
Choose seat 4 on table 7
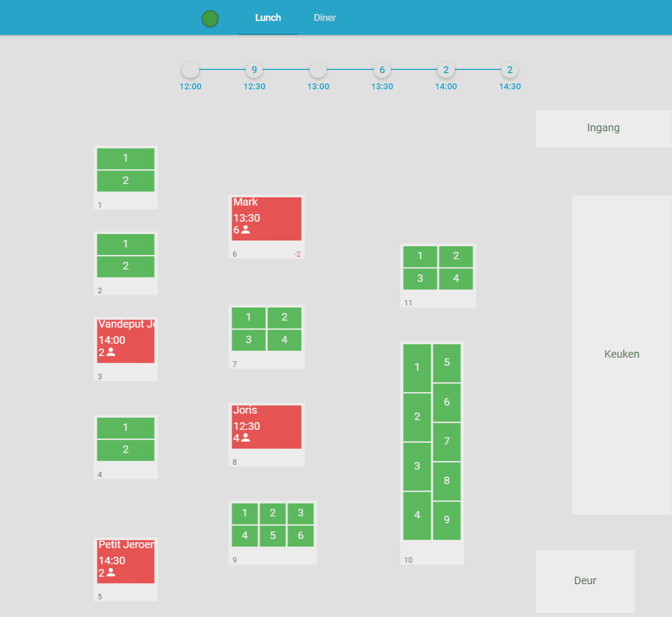[284, 340]
